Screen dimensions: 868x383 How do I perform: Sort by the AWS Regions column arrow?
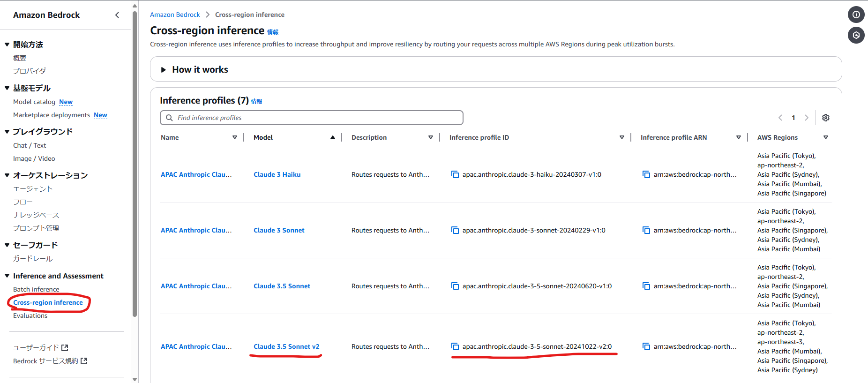coord(826,137)
